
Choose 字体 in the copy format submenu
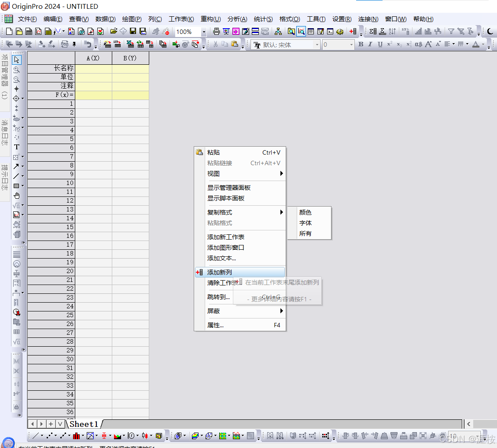pyautogui.click(x=309, y=223)
